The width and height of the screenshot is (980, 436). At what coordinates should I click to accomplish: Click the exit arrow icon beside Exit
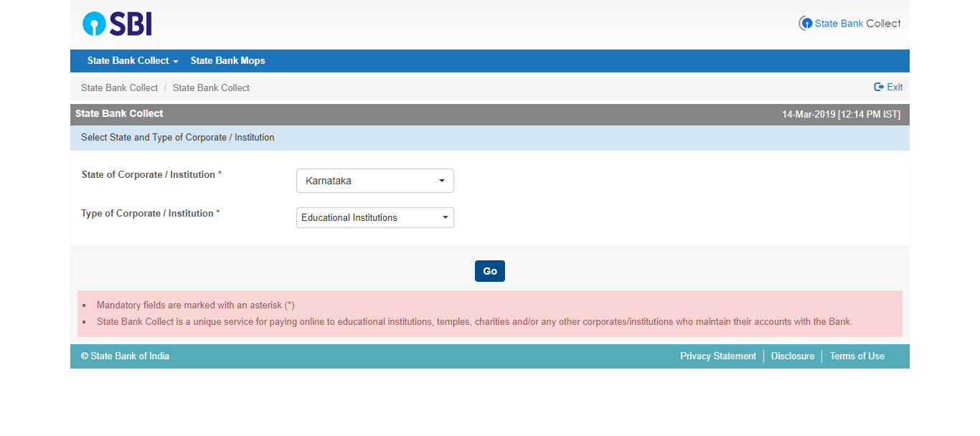pos(879,87)
